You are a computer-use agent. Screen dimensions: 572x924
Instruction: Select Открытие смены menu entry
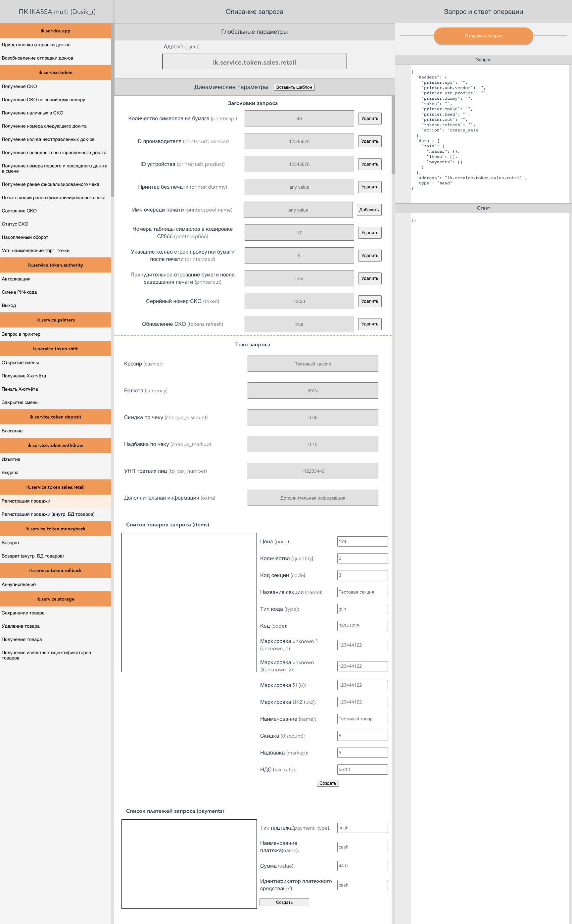[x=21, y=363]
